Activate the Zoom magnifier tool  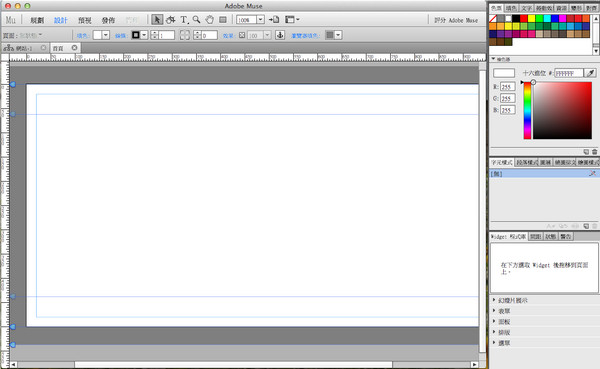197,20
